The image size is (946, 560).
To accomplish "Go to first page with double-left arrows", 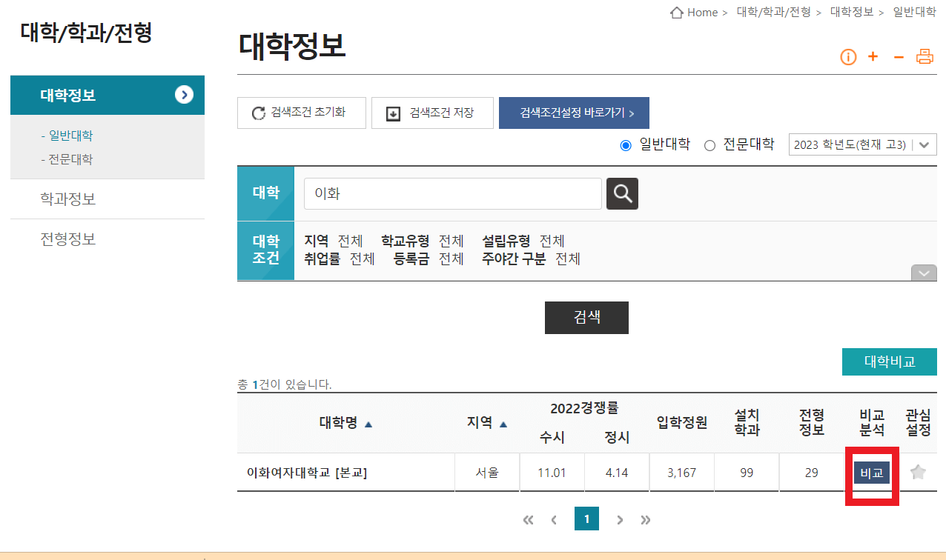I will (529, 520).
